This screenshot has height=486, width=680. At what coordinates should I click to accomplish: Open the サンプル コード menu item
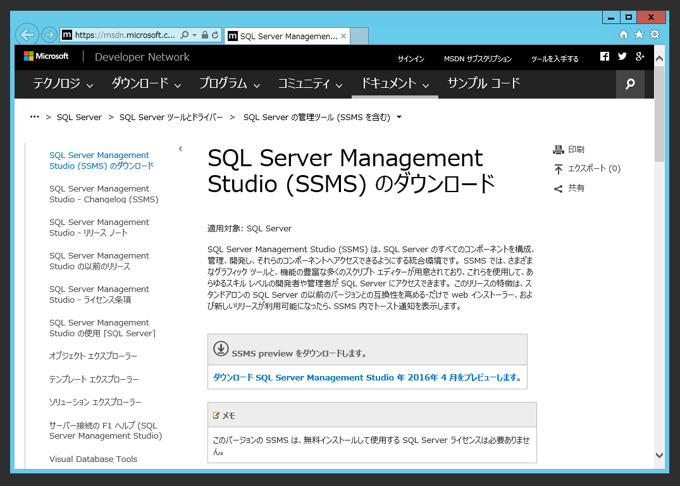click(484, 83)
